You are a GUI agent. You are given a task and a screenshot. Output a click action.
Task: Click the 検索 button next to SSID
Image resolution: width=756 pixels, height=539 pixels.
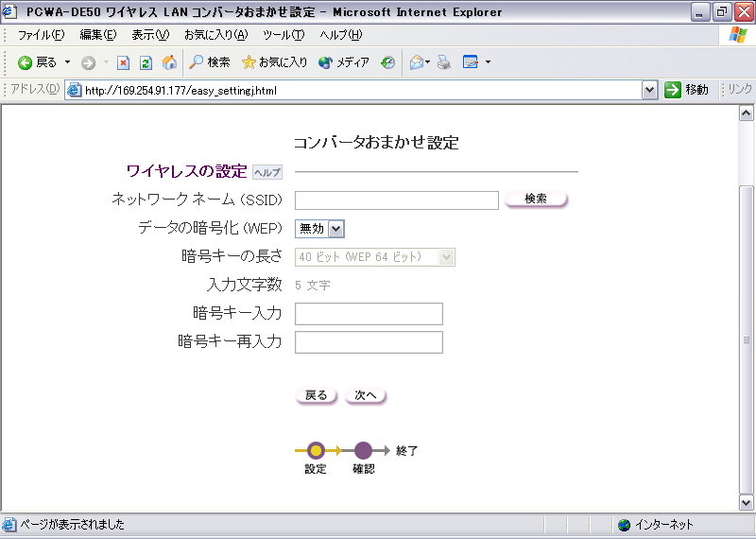(x=536, y=199)
